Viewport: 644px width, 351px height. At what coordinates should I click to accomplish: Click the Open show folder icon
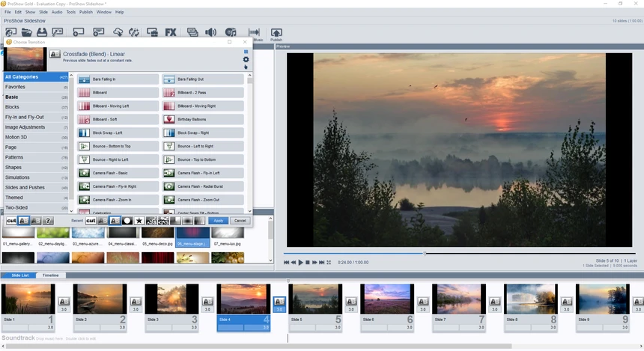[x=27, y=32]
